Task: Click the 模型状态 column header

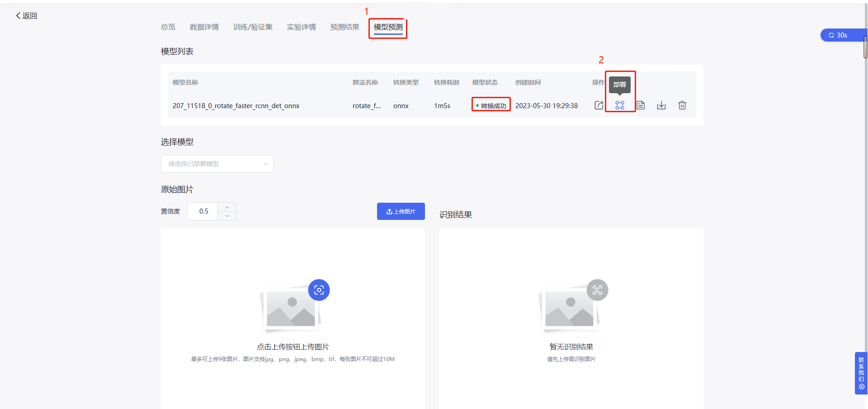Action: (x=485, y=82)
